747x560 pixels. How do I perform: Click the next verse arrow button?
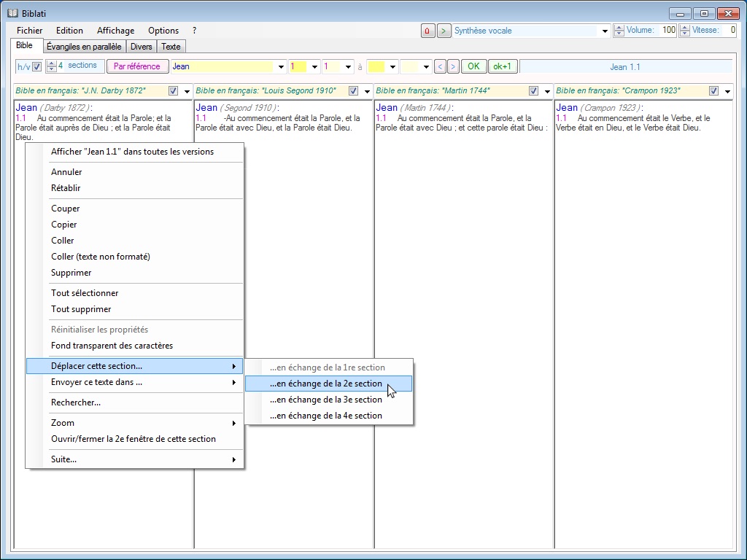point(453,66)
